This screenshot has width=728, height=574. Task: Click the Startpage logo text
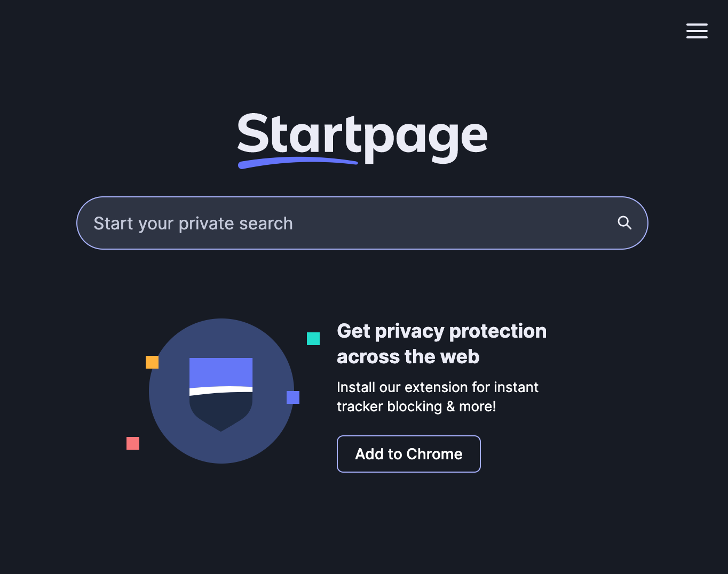point(362,135)
